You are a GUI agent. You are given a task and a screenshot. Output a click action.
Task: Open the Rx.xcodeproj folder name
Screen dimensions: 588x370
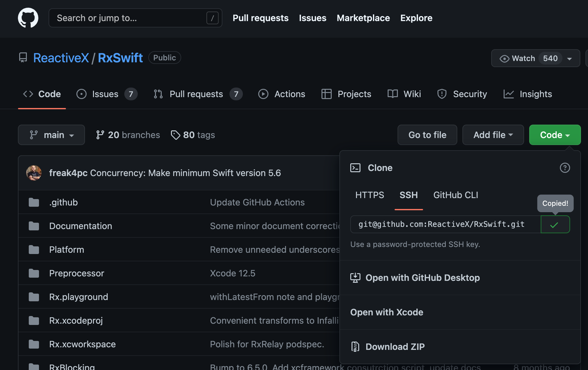(x=76, y=320)
